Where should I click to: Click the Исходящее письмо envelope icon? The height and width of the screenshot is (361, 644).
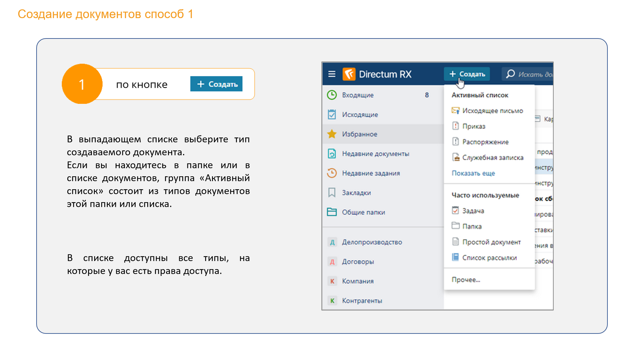[x=456, y=111]
